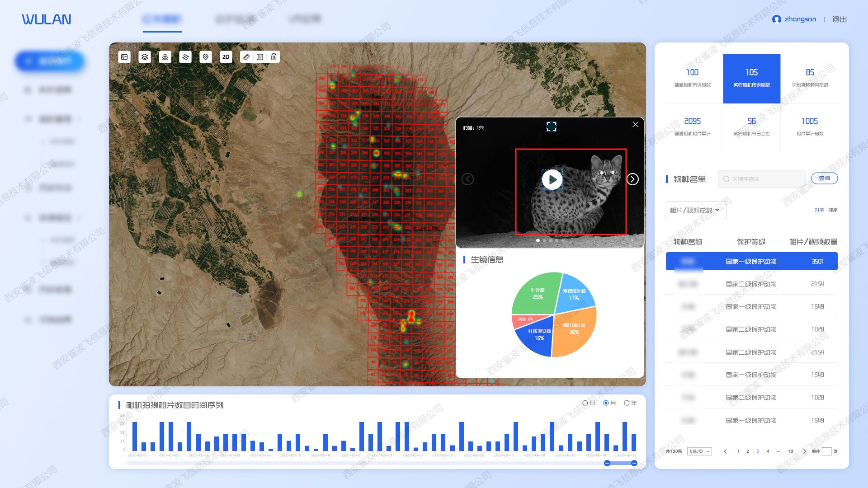Select the 日 (day) radio option
Image resolution: width=868 pixels, height=488 pixels.
[585, 403]
